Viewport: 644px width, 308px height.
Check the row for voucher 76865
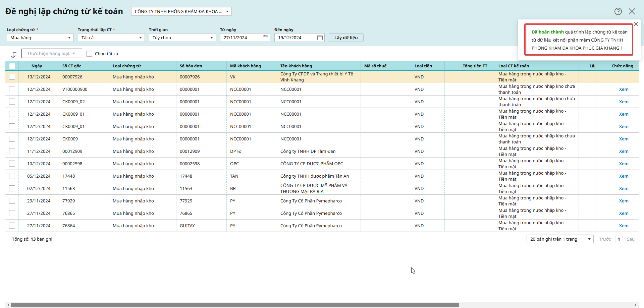point(12,213)
